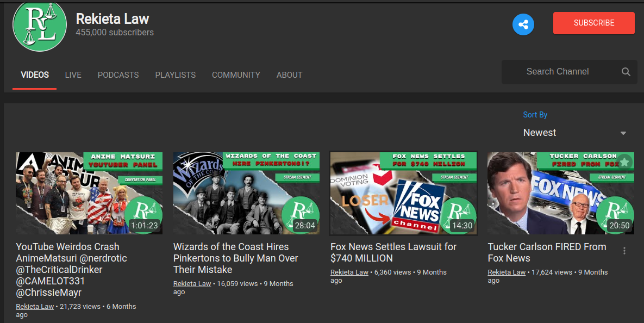Show the About tab
The height and width of the screenshot is (323, 644).
click(x=289, y=75)
